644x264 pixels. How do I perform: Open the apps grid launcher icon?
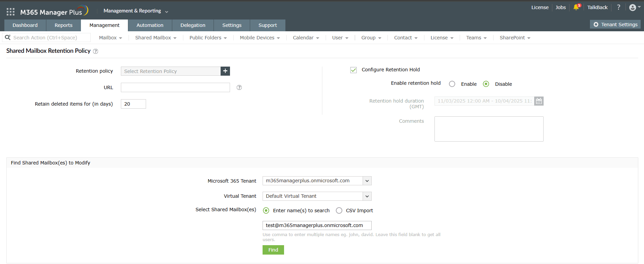pyautogui.click(x=10, y=12)
